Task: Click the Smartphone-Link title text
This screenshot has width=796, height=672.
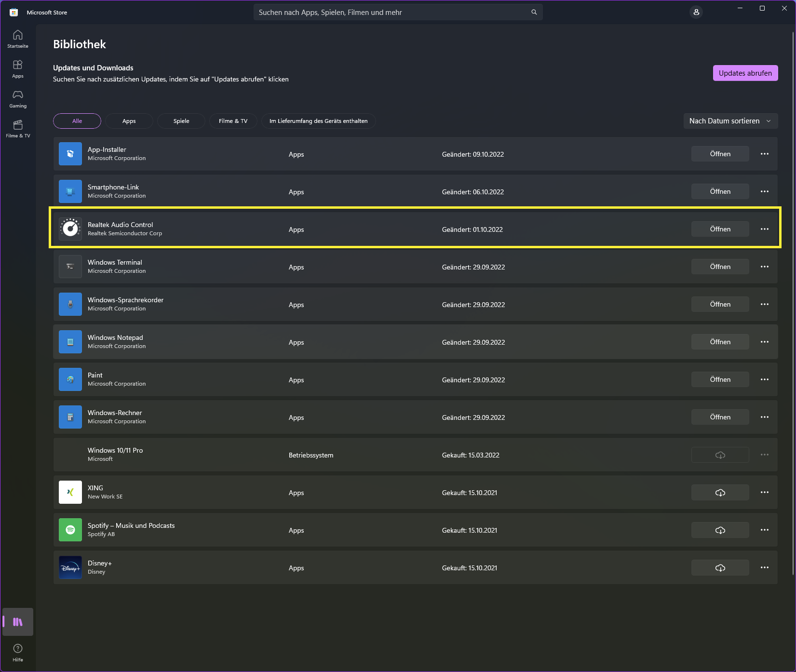Action: coord(113,187)
